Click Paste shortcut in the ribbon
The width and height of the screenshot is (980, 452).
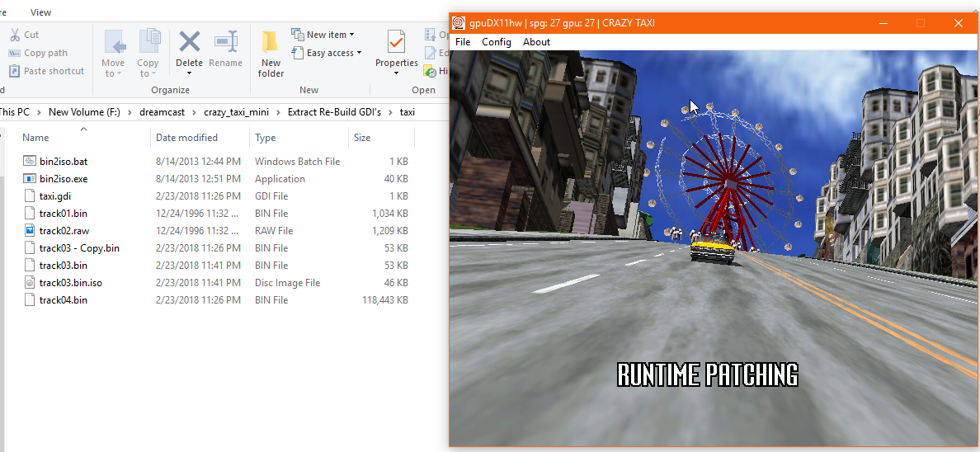click(x=46, y=71)
